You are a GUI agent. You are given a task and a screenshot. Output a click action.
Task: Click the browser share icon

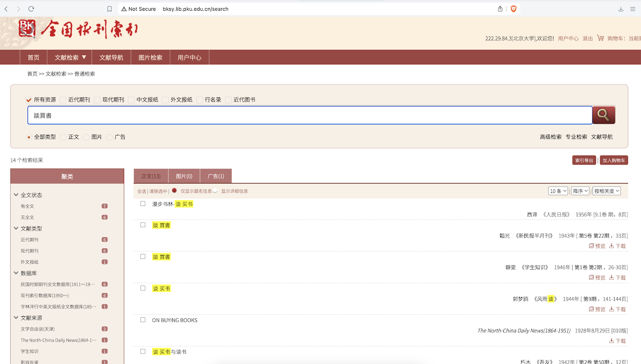click(x=500, y=9)
